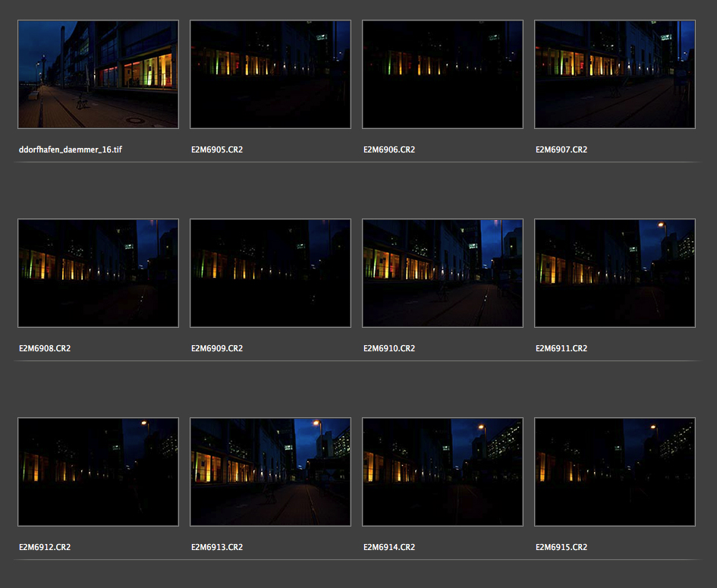Select the E2M6907.CR2 filename label
The width and height of the screenshot is (717, 588).
click(561, 150)
